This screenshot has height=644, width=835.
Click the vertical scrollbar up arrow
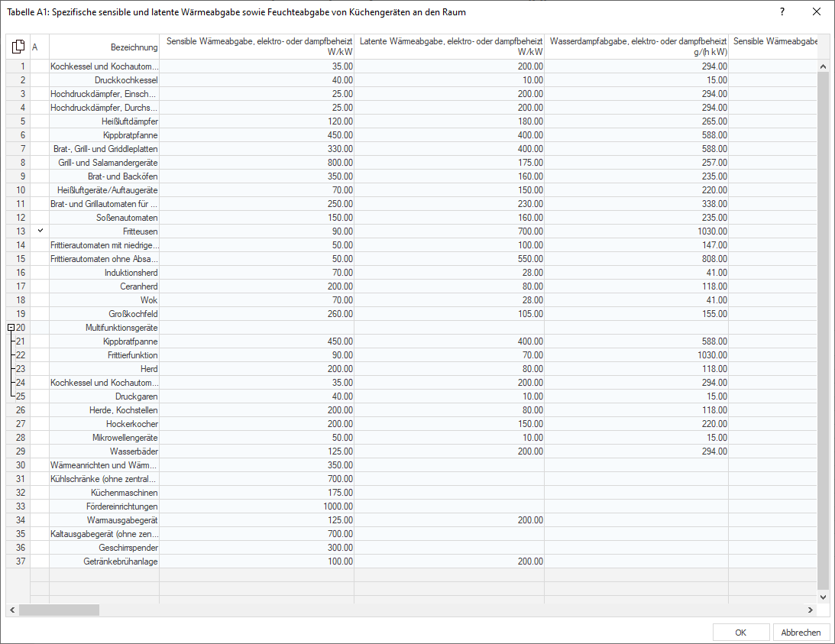[824, 66]
